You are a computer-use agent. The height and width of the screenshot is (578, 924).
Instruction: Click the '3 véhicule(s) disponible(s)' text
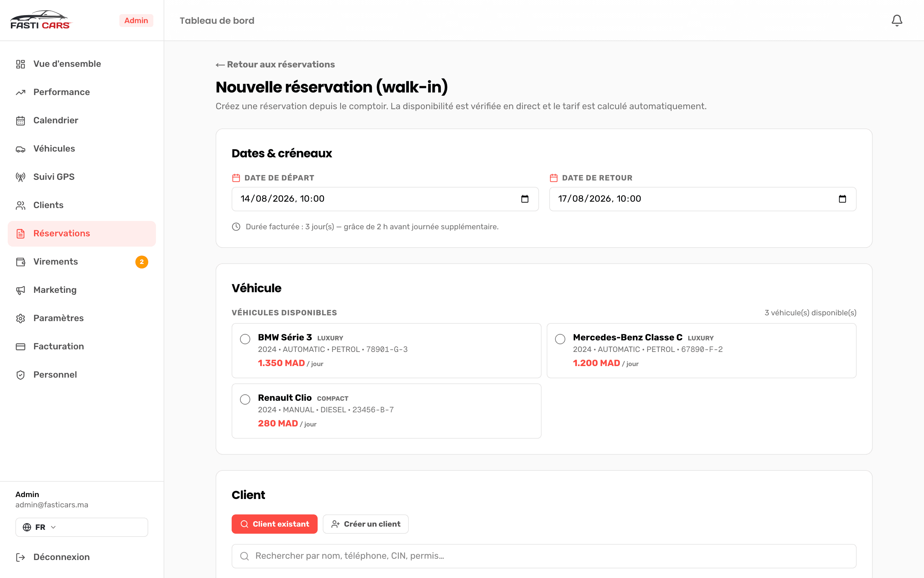click(x=810, y=313)
